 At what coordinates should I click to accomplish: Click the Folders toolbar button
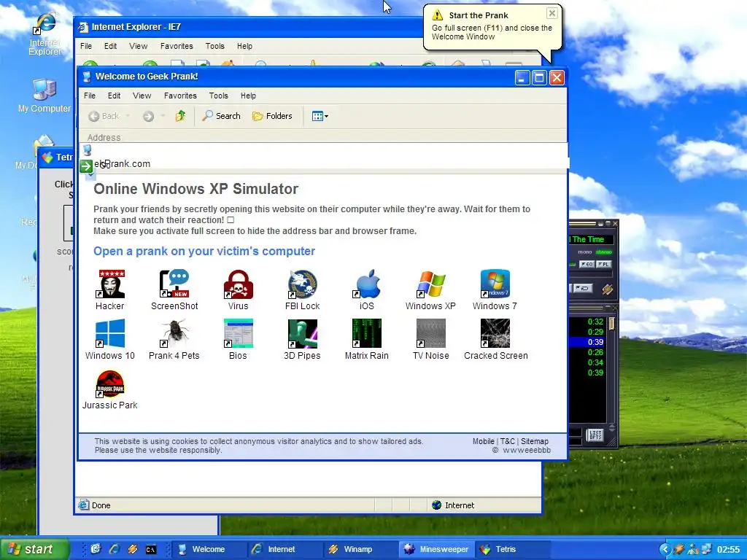pos(272,116)
